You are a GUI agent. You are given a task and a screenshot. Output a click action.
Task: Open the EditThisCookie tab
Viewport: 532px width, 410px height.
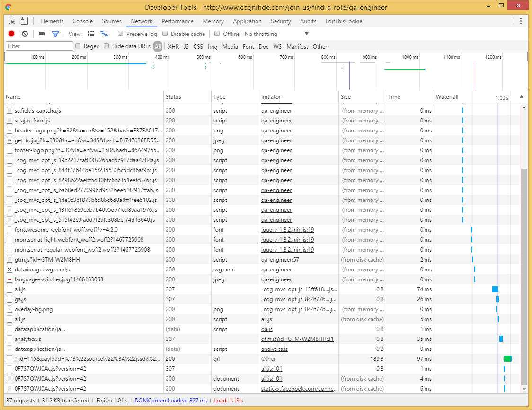click(x=344, y=21)
